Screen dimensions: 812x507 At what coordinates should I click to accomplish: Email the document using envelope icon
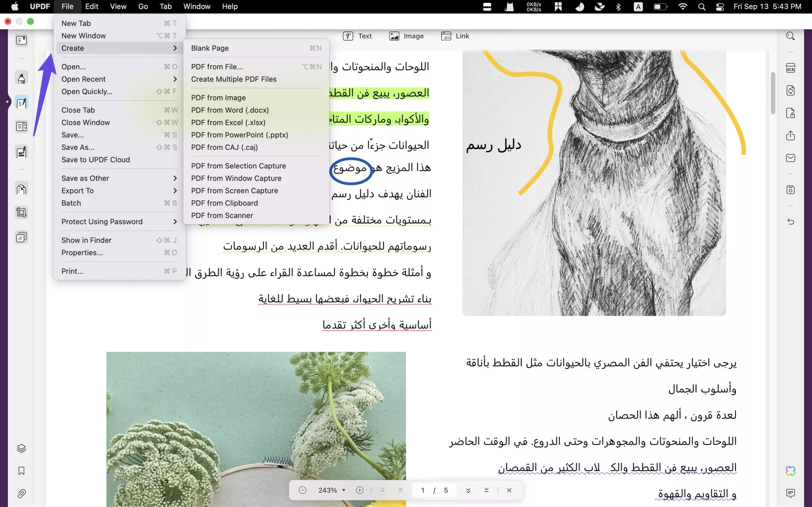pyautogui.click(x=791, y=158)
